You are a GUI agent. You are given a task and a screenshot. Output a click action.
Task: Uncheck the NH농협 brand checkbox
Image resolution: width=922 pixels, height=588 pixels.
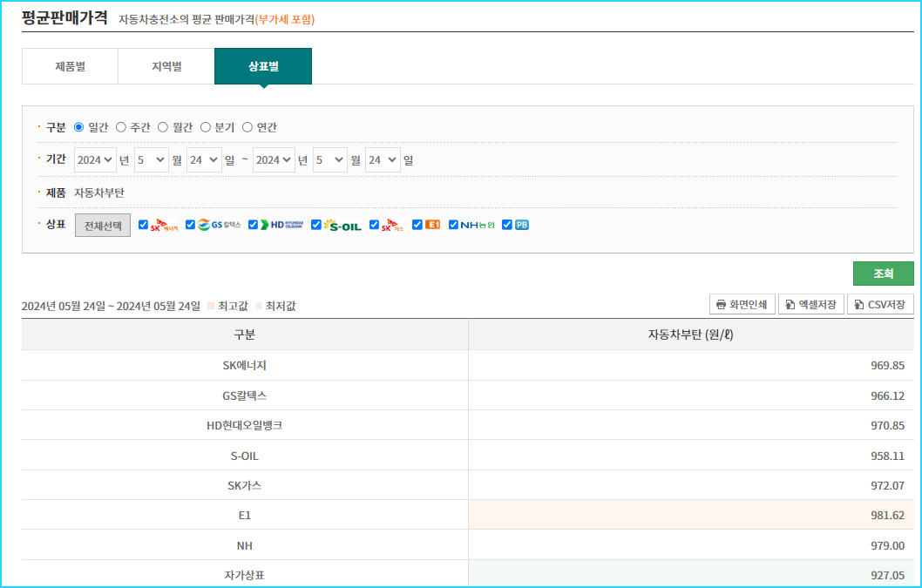453,225
